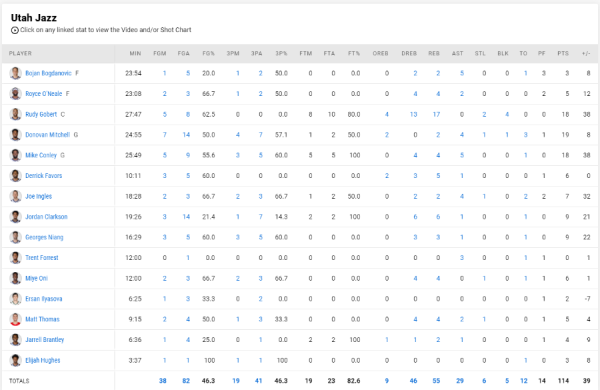Image resolution: width=600 pixels, height=390 pixels.
Task: View Rudy Gobert's 4 blocks video
Action: click(507, 114)
